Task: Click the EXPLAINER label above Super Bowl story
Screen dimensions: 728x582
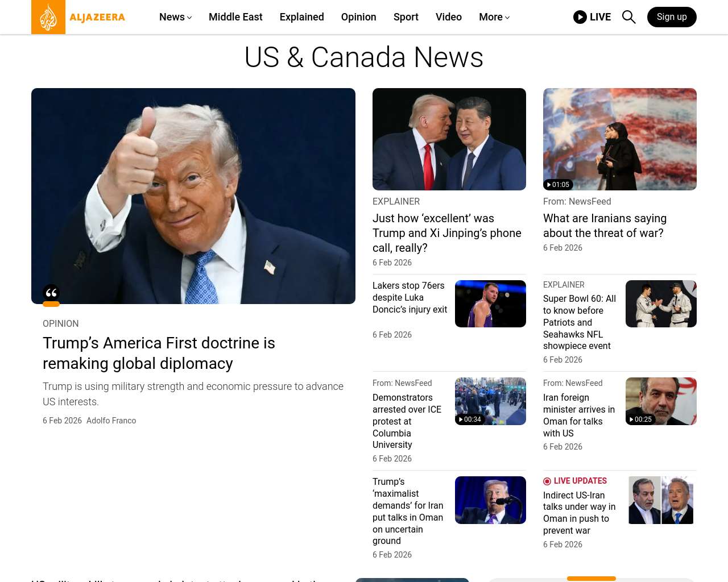Action: pos(564,285)
